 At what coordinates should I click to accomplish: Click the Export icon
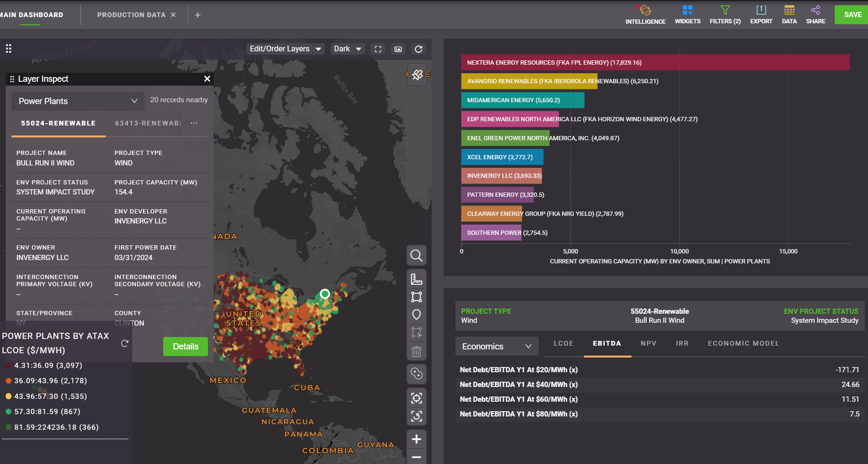coord(761,14)
